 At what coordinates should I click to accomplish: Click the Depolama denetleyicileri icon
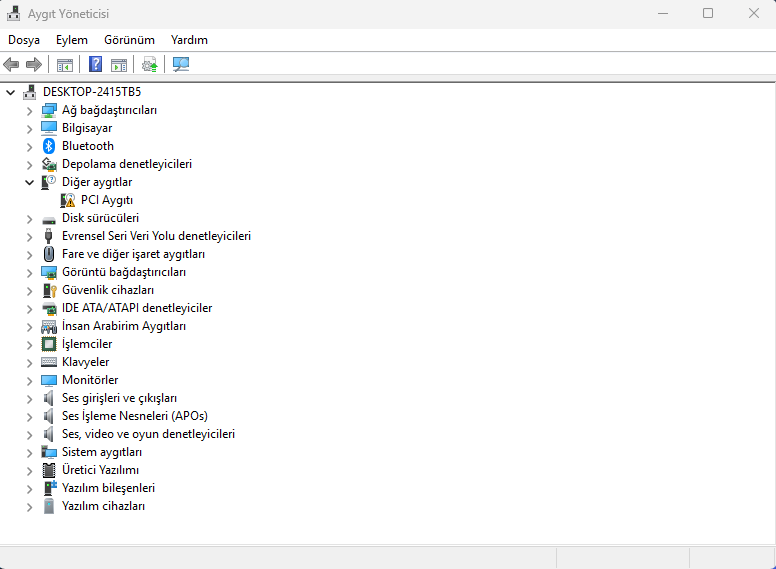point(49,164)
